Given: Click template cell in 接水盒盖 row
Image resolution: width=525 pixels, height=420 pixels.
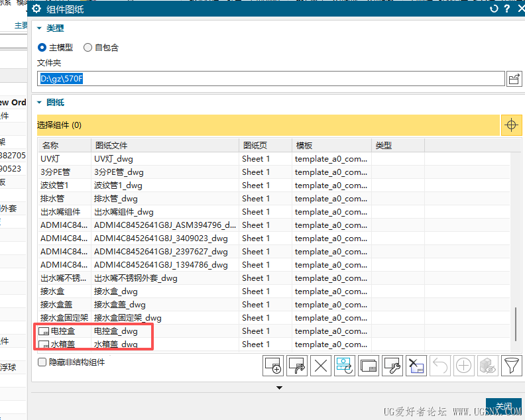Looking at the screenshot, I should [331, 305].
